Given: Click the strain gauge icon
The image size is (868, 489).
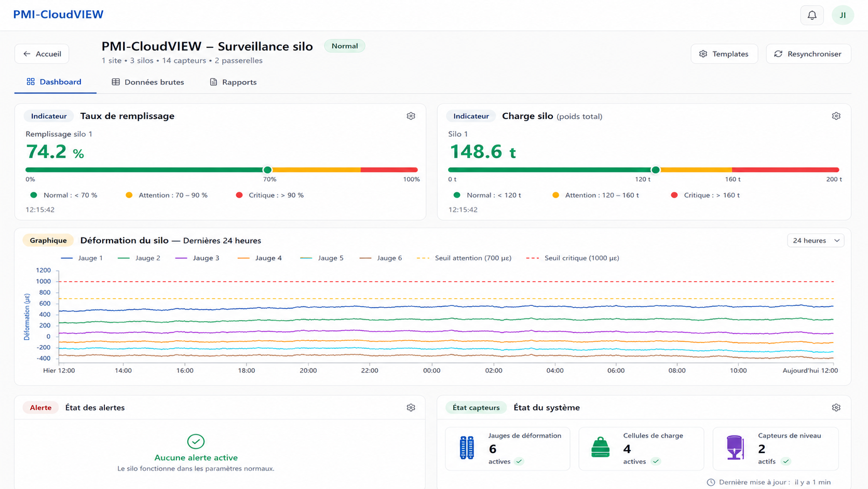Looking at the screenshot, I should click(467, 447).
